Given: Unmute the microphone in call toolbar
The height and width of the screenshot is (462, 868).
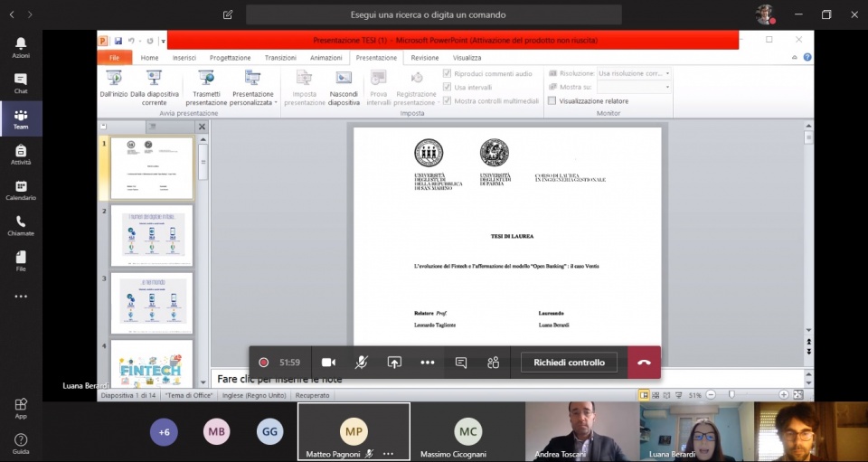Looking at the screenshot, I should [x=361, y=363].
